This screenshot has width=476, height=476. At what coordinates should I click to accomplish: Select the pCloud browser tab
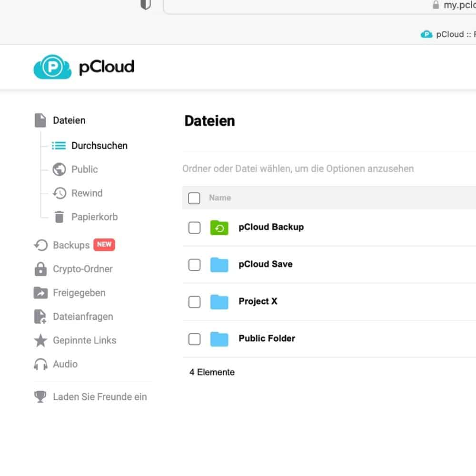(x=448, y=34)
